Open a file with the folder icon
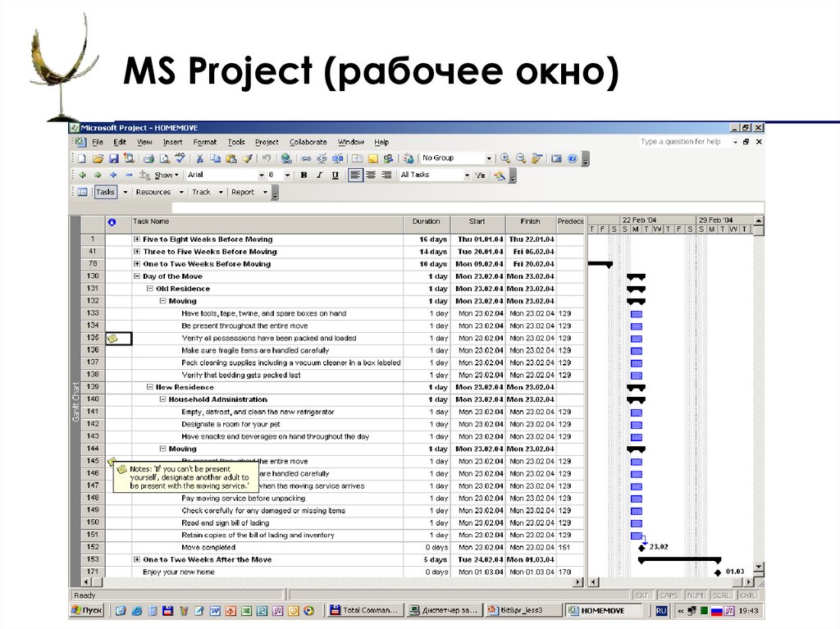 point(98,158)
